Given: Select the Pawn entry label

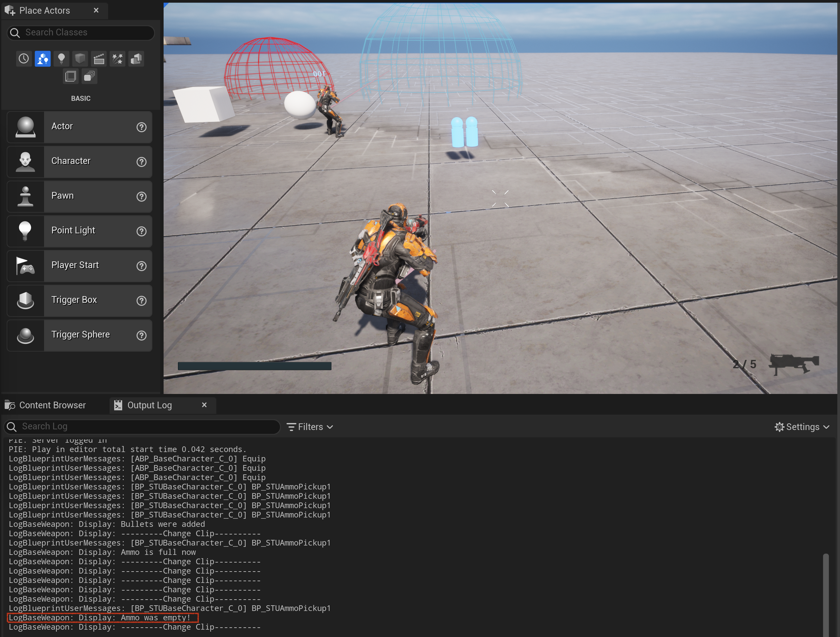Looking at the screenshot, I should click(63, 196).
